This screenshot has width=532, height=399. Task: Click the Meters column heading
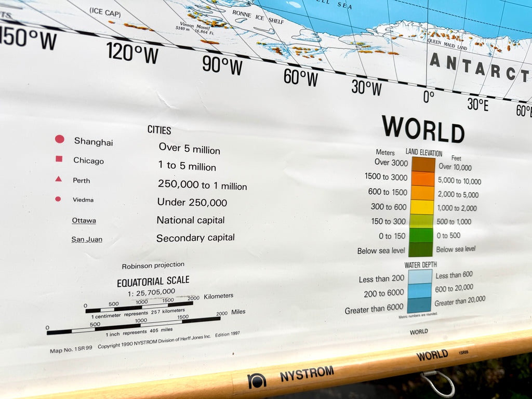pos(385,153)
